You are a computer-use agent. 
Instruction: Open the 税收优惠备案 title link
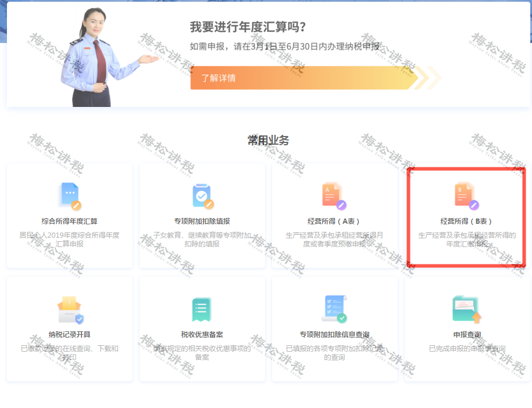click(x=202, y=335)
